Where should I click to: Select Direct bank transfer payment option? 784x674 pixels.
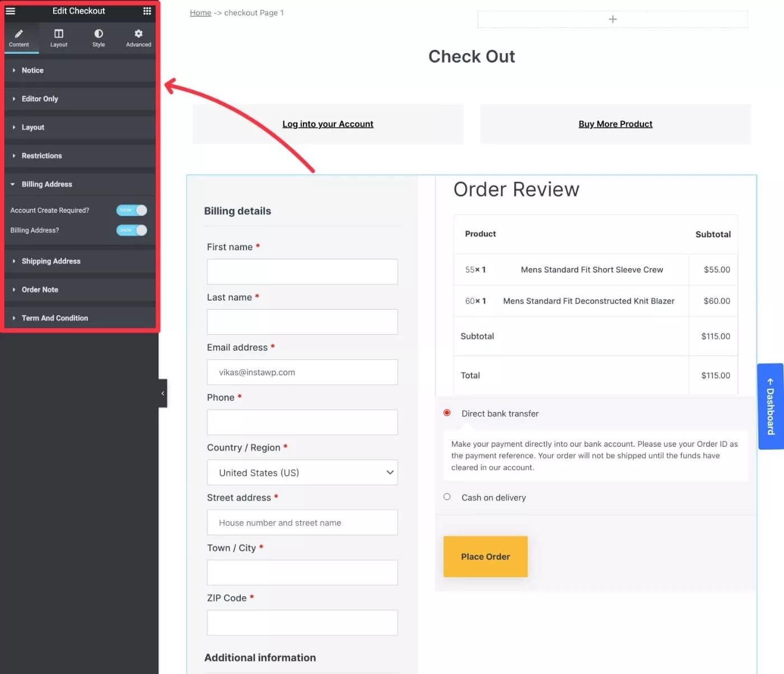[447, 413]
